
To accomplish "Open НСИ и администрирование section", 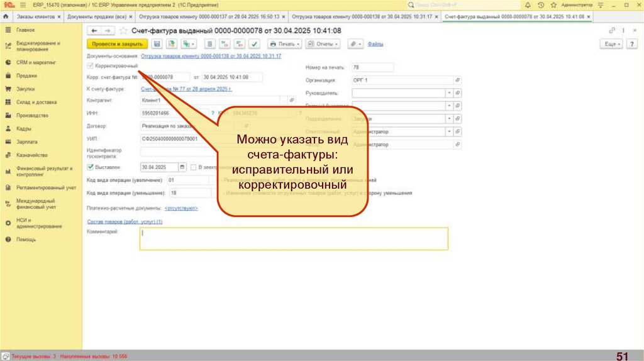I will click(39, 223).
